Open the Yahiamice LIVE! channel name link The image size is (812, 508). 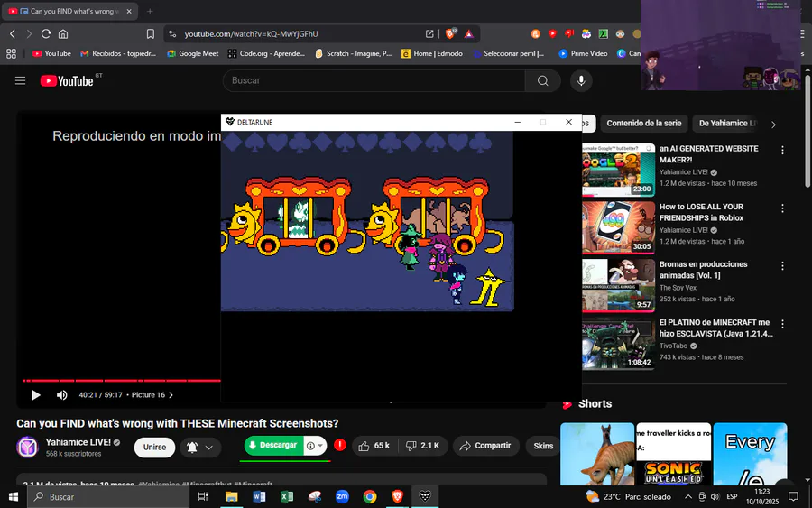78,442
